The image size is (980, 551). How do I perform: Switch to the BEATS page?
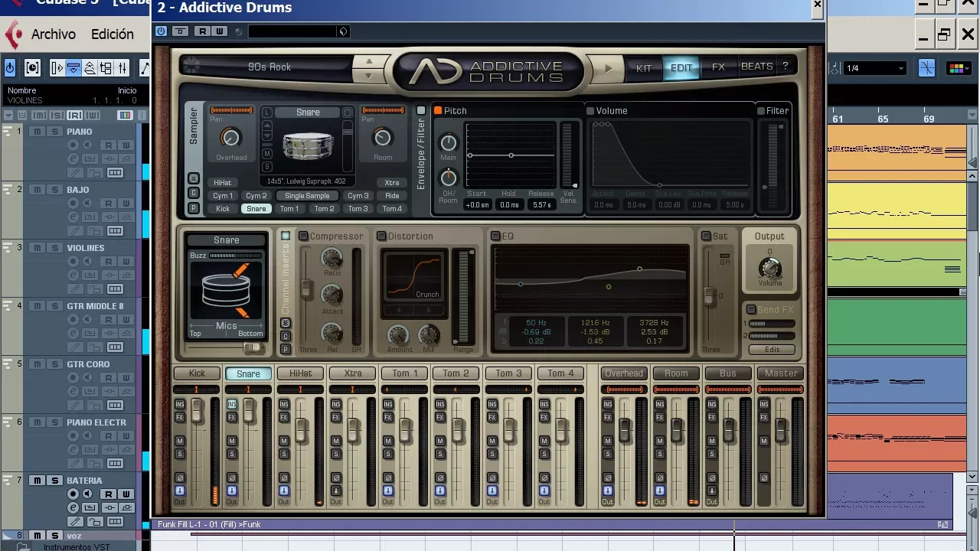click(x=756, y=67)
